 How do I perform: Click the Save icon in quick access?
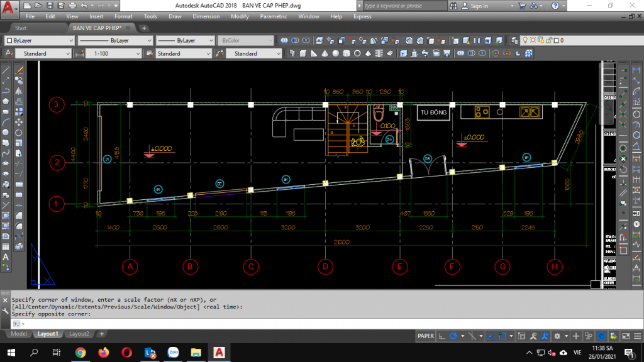tap(50, 6)
